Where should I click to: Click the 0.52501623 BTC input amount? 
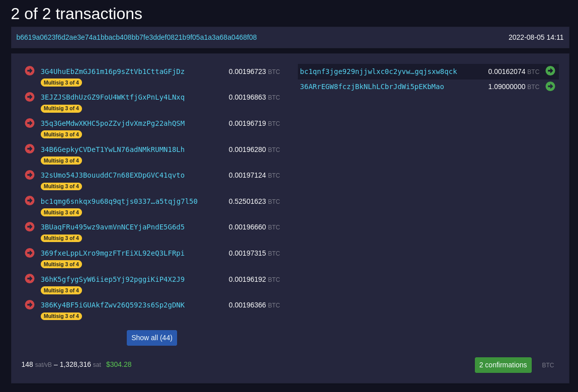[254, 201]
